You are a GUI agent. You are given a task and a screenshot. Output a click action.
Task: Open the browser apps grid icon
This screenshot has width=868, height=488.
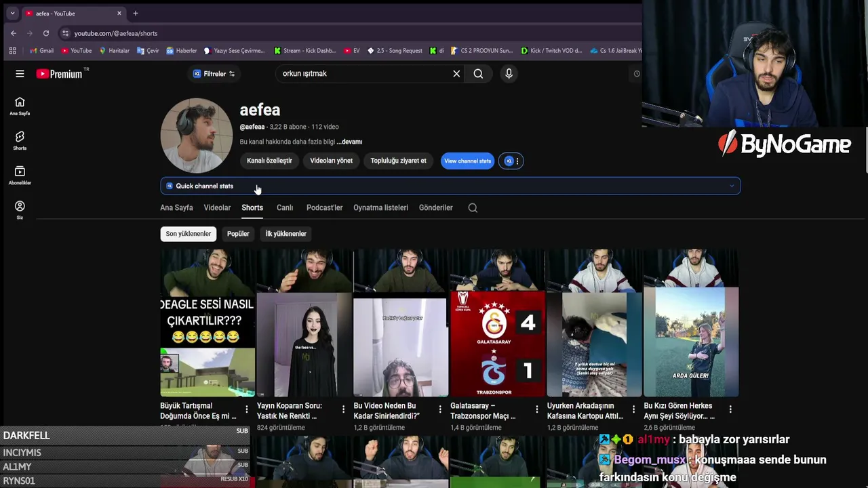(x=12, y=51)
